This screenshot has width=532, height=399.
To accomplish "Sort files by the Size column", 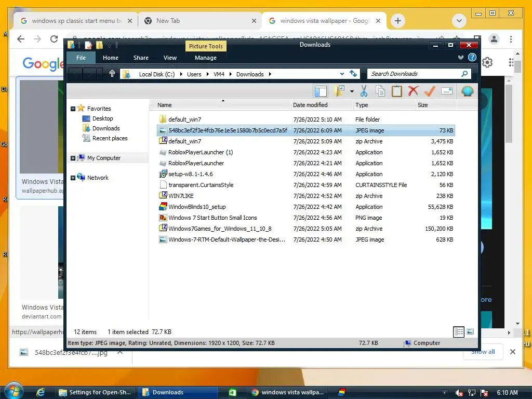I will [x=436, y=105].
